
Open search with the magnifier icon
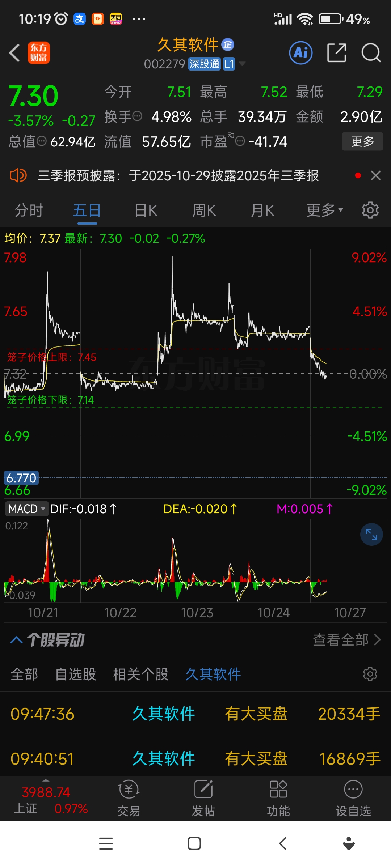coord(371,53)
